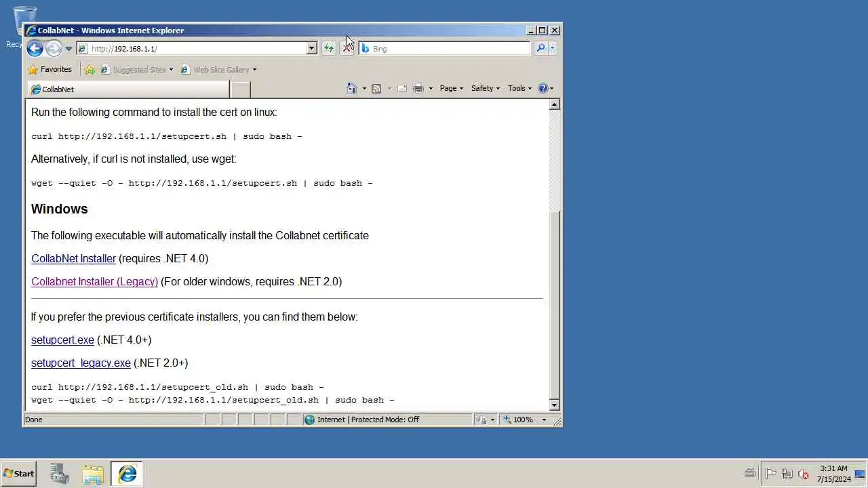Click the vertical scrollbar thumb
The height and width of the screenshot is (488, 868).
coord(554,305)
